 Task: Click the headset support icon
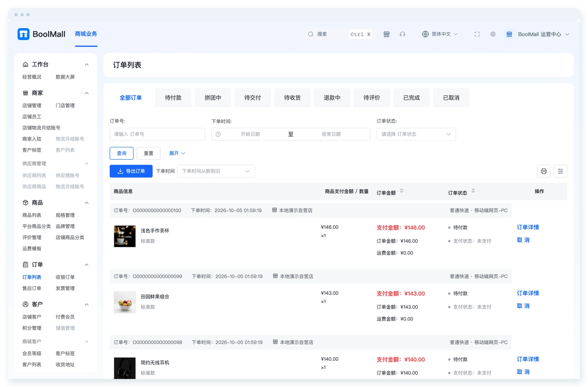pyautogui.click(x=403, y=34)
